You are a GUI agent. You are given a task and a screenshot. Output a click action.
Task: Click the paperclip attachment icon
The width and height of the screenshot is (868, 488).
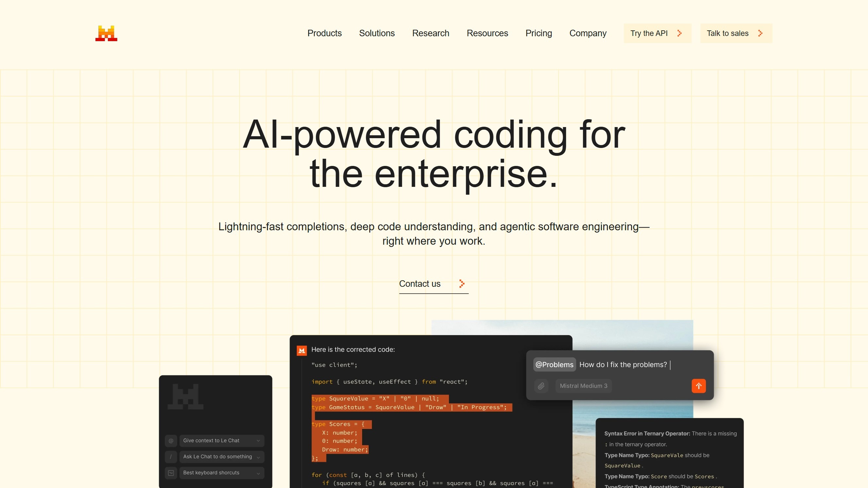541,386
